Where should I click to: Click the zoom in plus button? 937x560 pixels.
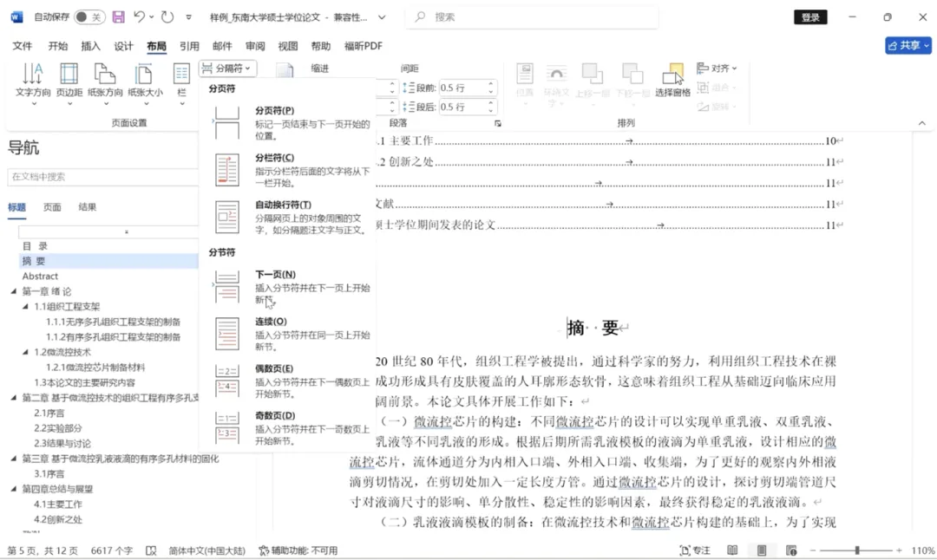tap(900, 550)
